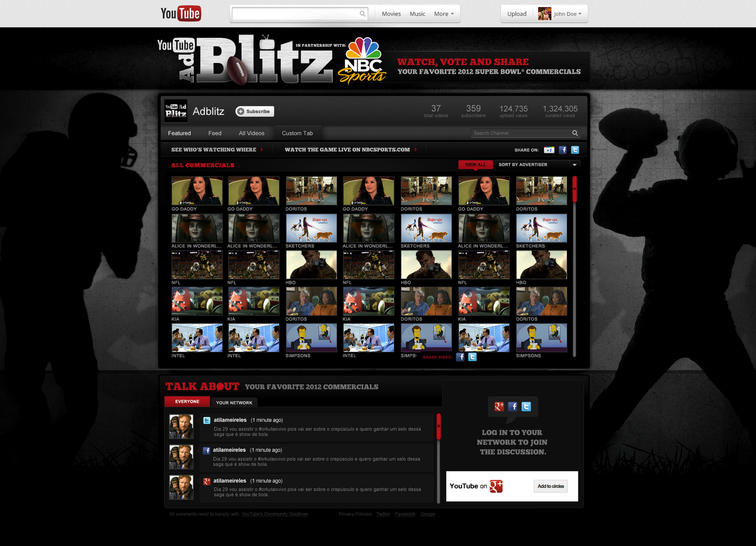Click the commercials grid scrollbar handle

(575, 190)
